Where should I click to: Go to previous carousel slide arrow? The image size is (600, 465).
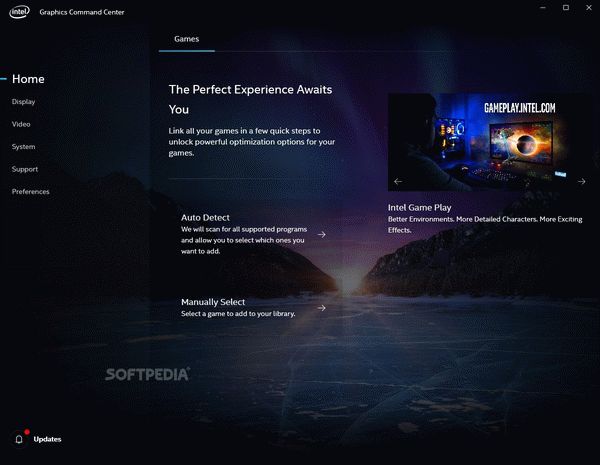(x=398, y=181)
